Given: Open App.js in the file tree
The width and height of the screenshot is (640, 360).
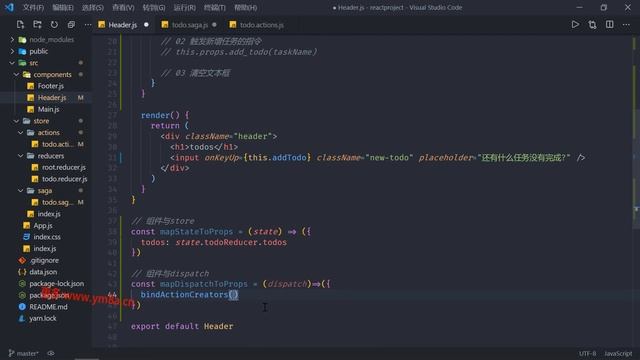Looking at the screenshot, I should click(x=42, y=225).
